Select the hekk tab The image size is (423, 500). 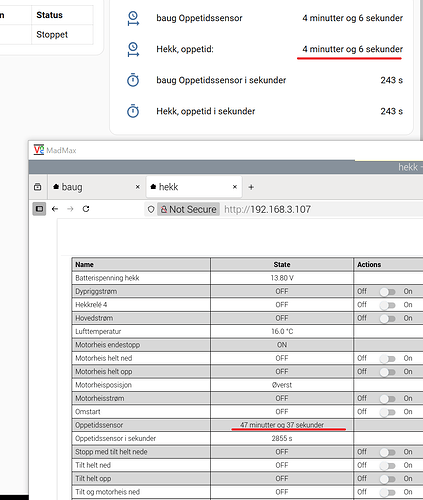(194, 187)
